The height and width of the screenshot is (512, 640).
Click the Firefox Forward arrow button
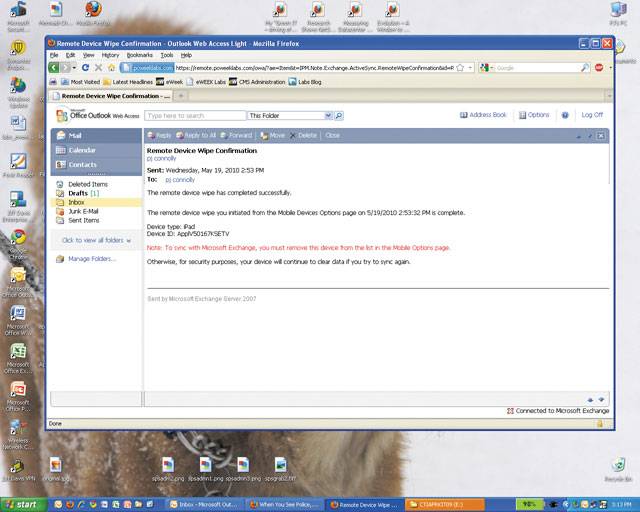65,67
